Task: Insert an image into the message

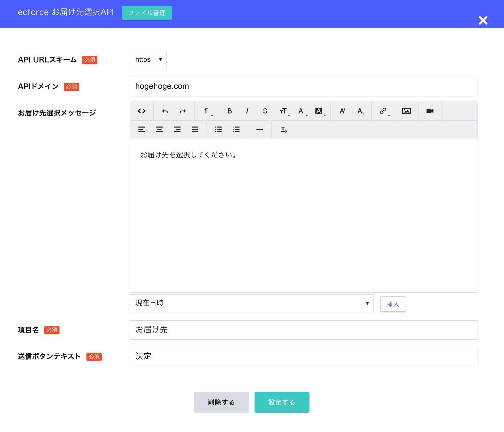Action: coord(406,111)
